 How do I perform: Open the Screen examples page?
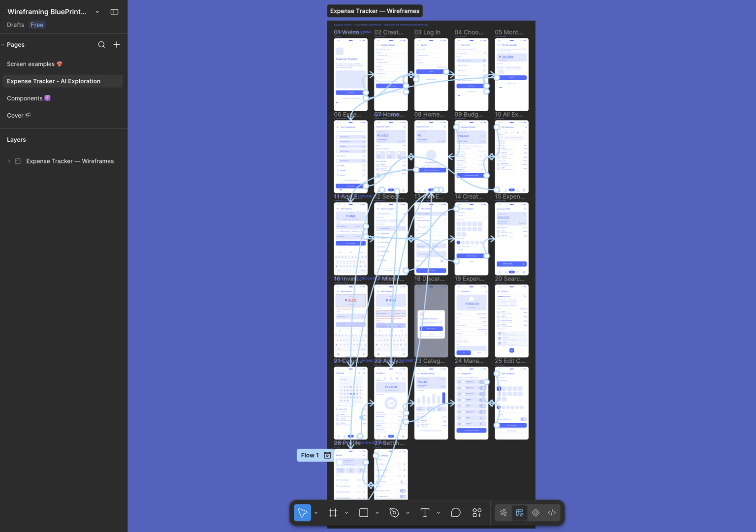(63, 64)
